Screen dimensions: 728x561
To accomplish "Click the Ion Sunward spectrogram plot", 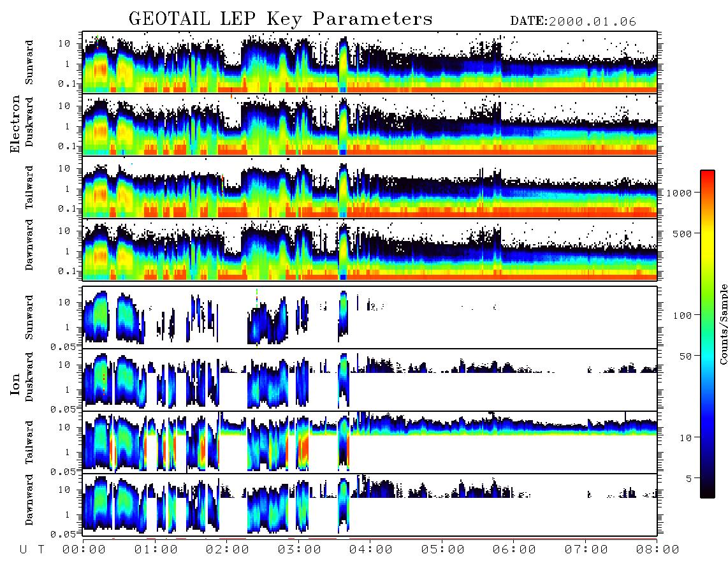I will click(370, 317).
